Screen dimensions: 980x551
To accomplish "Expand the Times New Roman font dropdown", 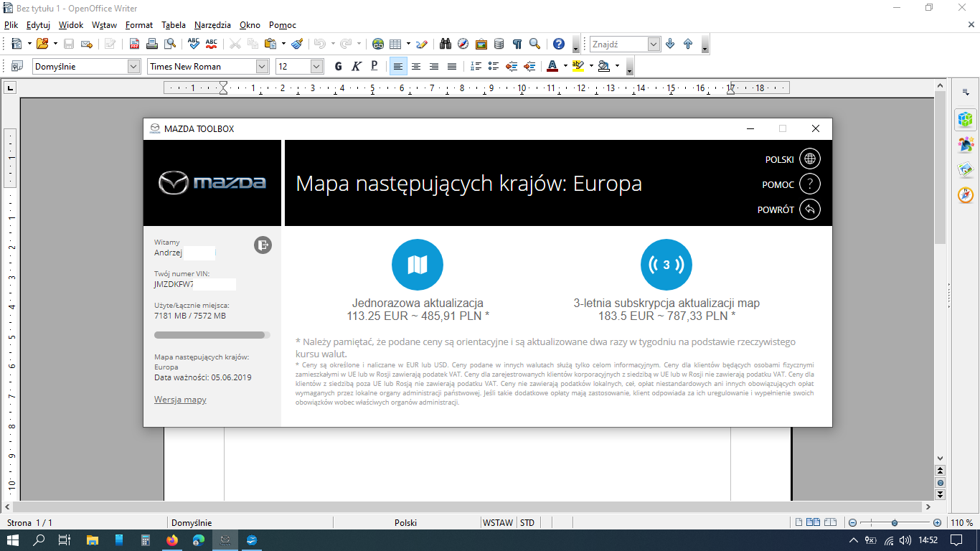I will click(x=262, y=66).
